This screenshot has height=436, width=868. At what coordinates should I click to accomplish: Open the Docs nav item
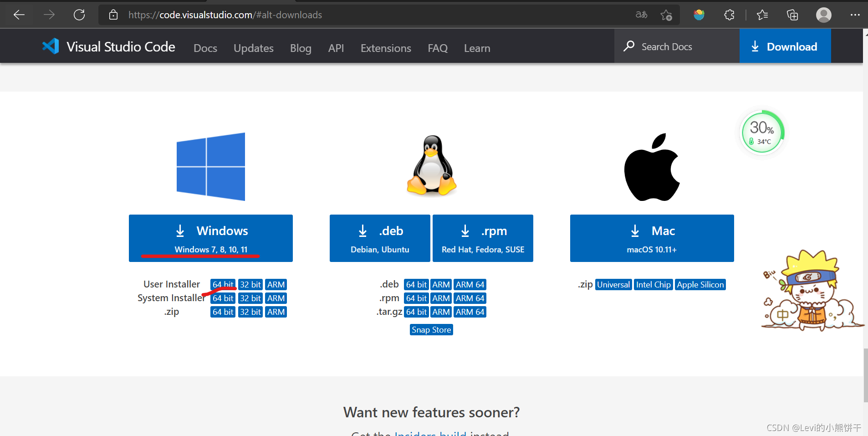[x=205, y=48]
